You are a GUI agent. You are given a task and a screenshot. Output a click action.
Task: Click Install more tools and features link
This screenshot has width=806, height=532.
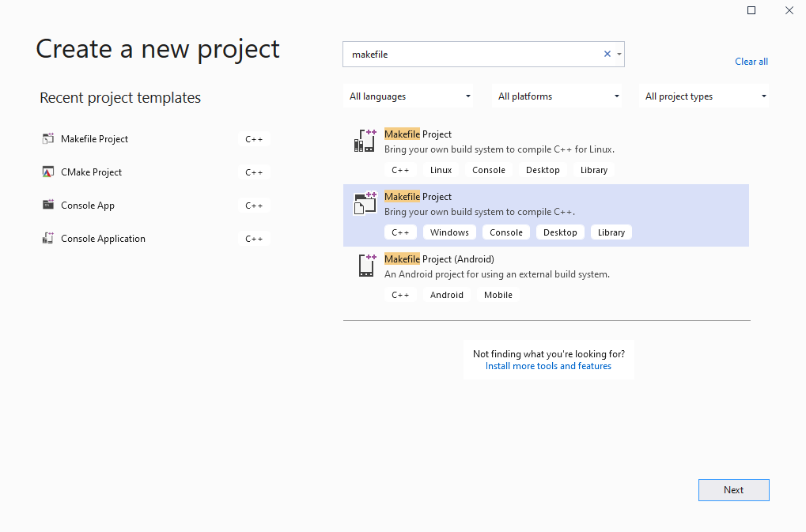point(548,366)
